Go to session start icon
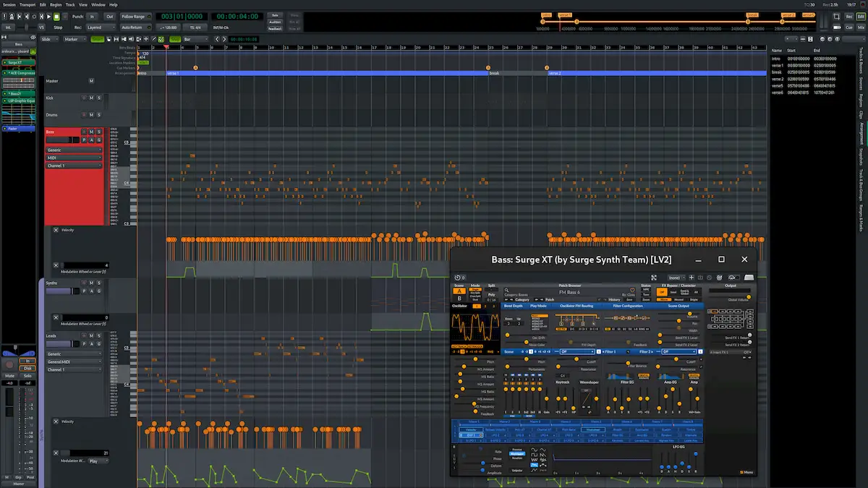 point(19,17)
